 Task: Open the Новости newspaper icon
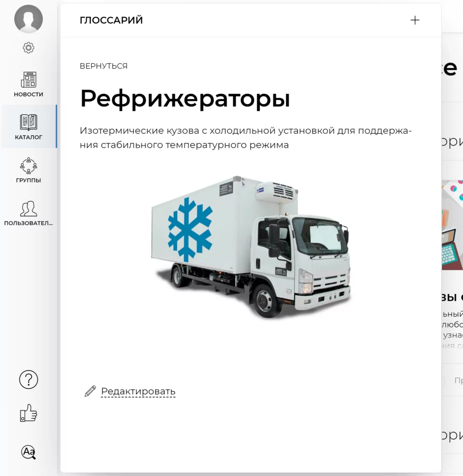(x=28, y=79)
